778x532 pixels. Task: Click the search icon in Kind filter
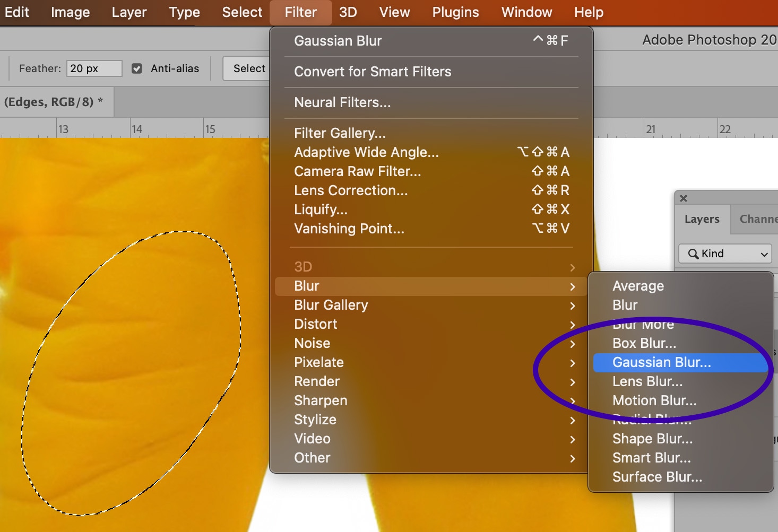pyautogui.click(x=693, y=254)
